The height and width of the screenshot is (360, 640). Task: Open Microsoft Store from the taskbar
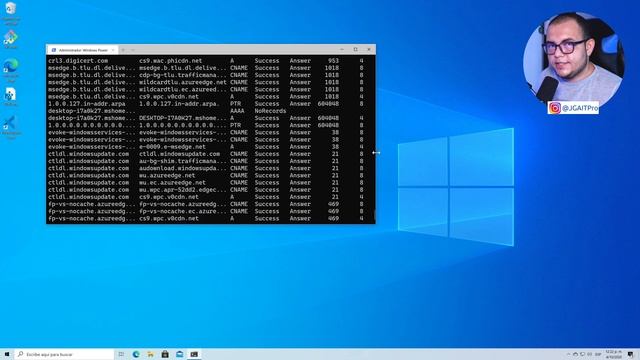[165, 354]
